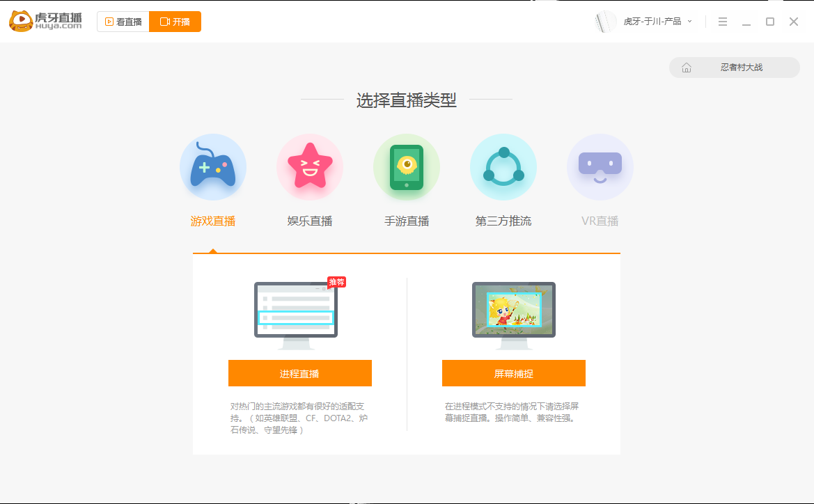Switch to the 开播 tab
The height and width of the screenshot is (504, 814).
175,22
